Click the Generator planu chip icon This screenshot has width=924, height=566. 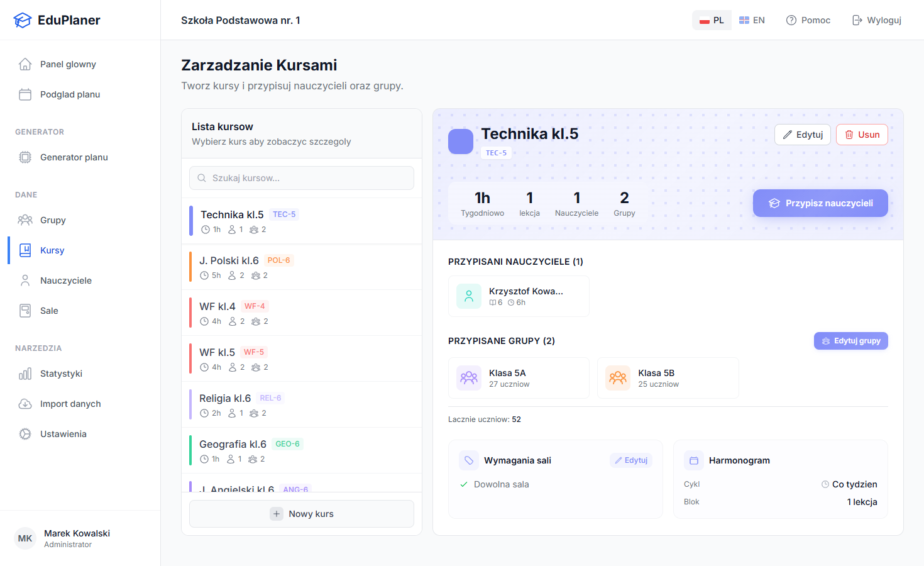[25, 157]
